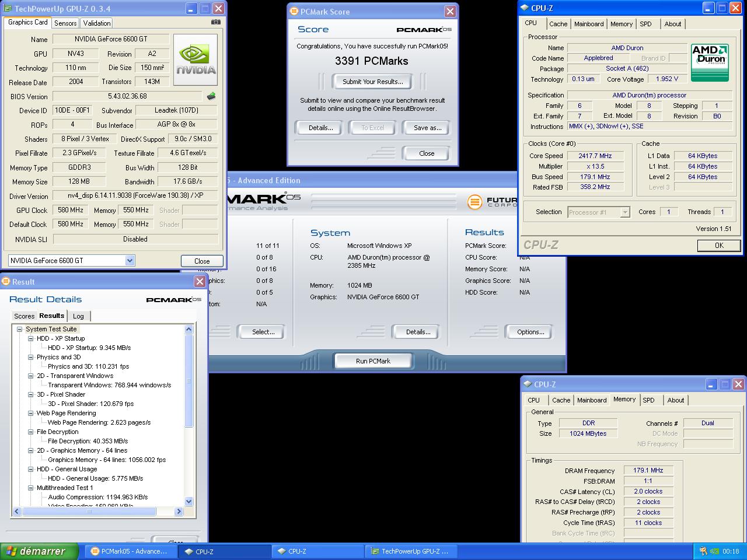
Task: Switch to Log tab in Result Details
Action: tap(78, 316)
